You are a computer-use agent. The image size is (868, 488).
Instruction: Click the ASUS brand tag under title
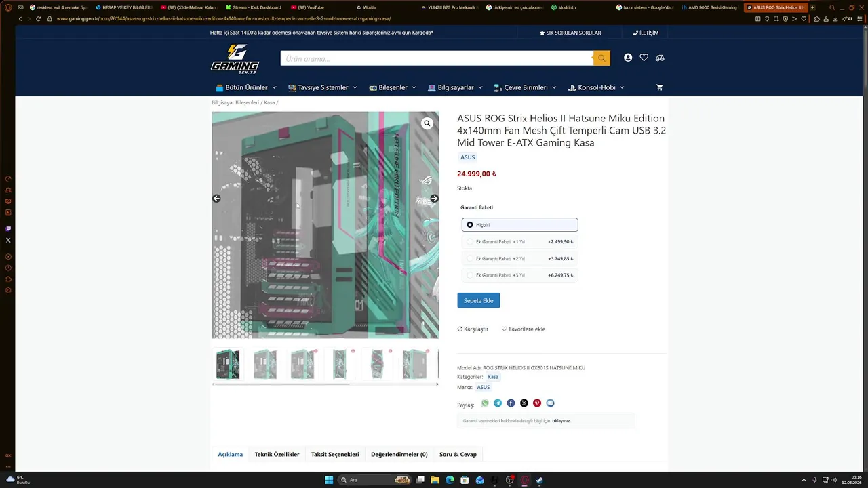468,157
